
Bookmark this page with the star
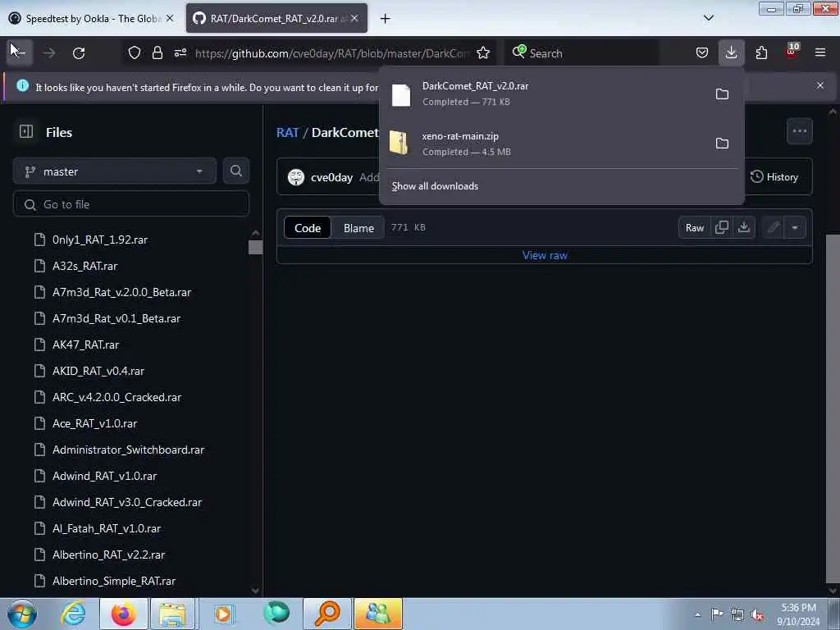[x=483, y=52]
